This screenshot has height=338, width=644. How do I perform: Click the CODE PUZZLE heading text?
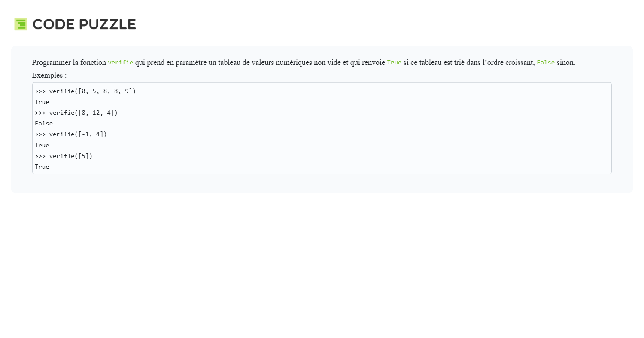84,24
